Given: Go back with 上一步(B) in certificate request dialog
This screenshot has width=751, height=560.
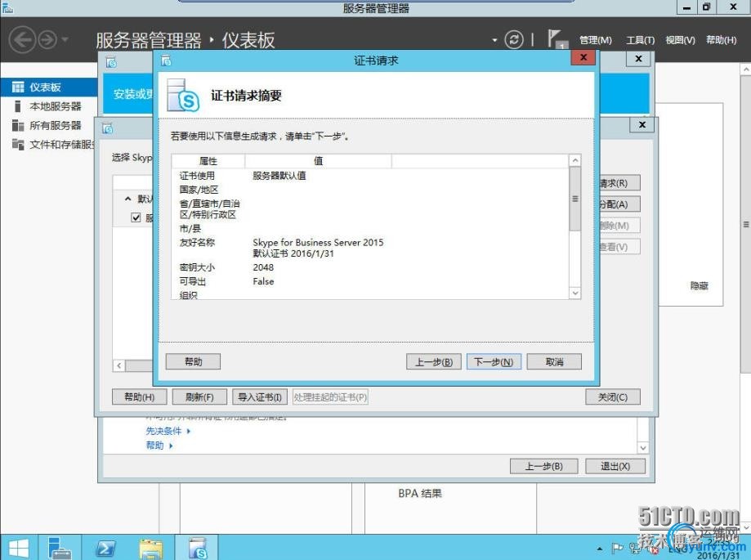Looking at the screenshot, I should [x=433, y=361].
